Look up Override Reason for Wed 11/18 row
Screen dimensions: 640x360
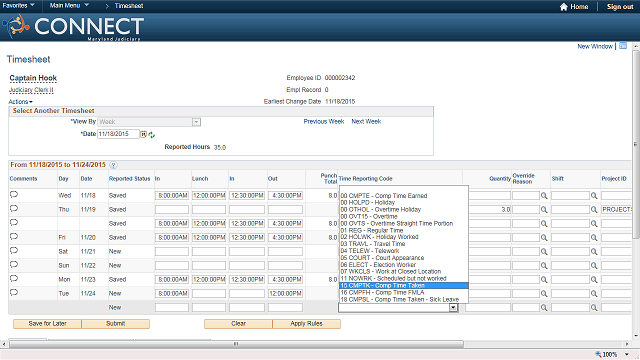pos(544,196)
